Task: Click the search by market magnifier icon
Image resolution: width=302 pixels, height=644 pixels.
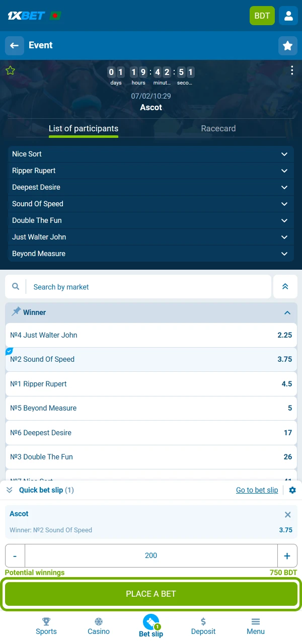Action: (15, 286)
